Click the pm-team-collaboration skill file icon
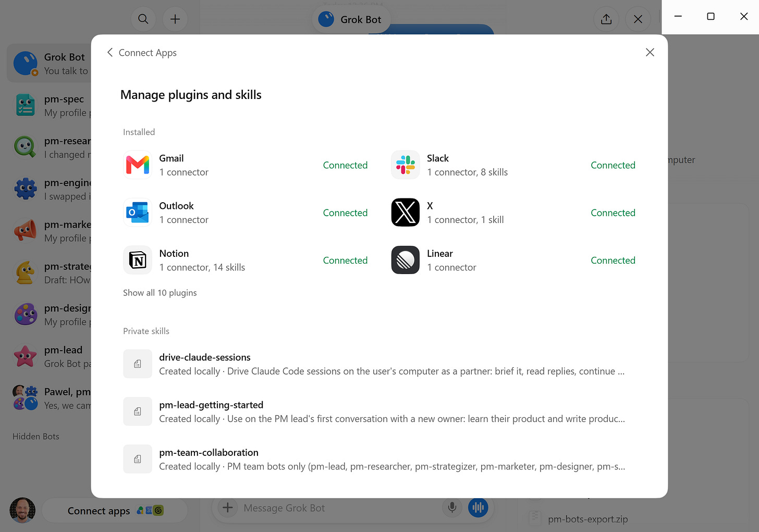Image resolution: width=759 pixels, height=532 pixels. [138, 459]
